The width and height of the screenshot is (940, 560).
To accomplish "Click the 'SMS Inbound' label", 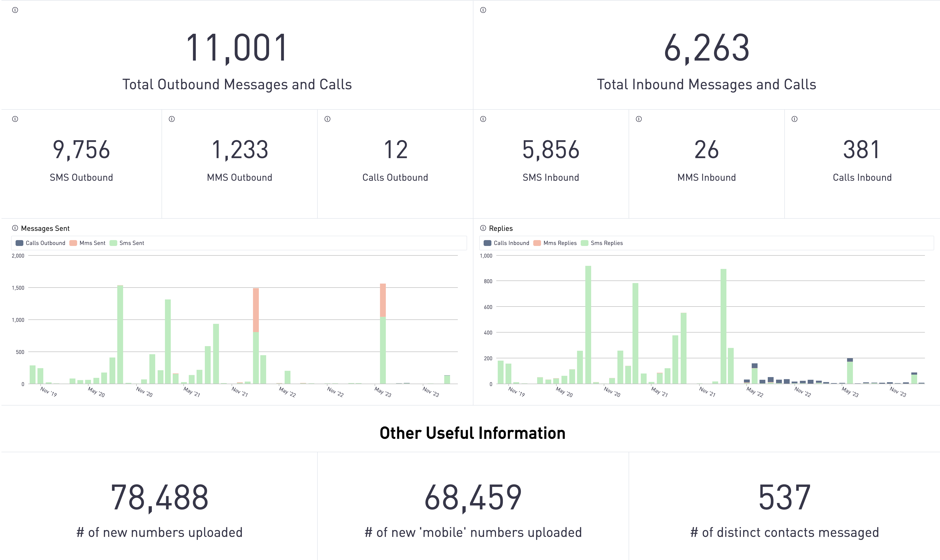I will click(x=551, y=177).
